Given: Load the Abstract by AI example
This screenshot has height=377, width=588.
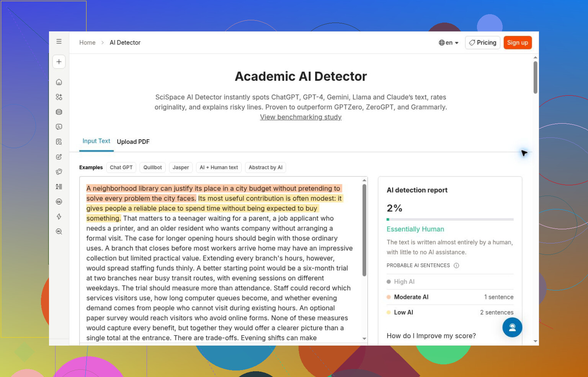Looking at the screenshot, I should coord(265,167).
